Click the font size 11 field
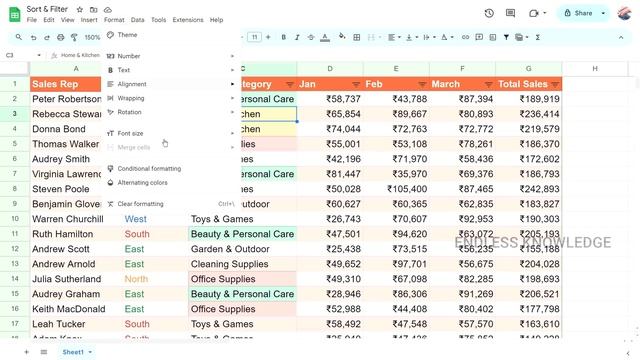Screen dimensions: 640x360 [254, 37]
